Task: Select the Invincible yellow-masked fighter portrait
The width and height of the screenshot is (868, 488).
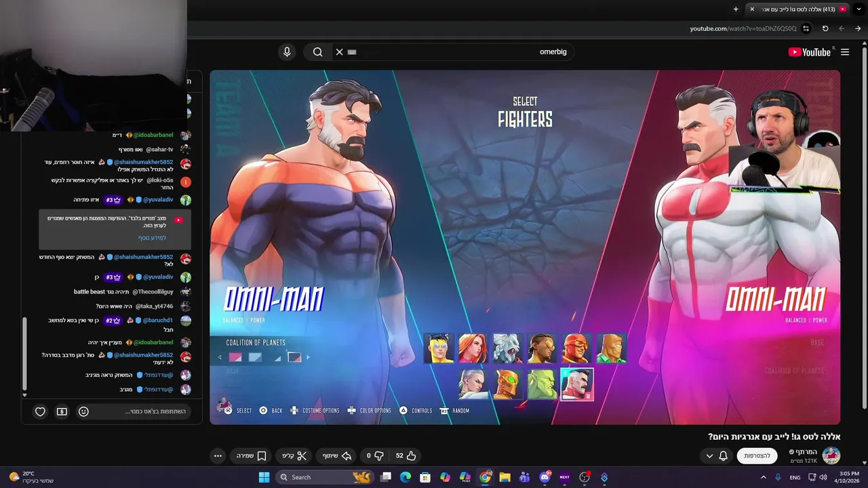Action: coord(438,348)
